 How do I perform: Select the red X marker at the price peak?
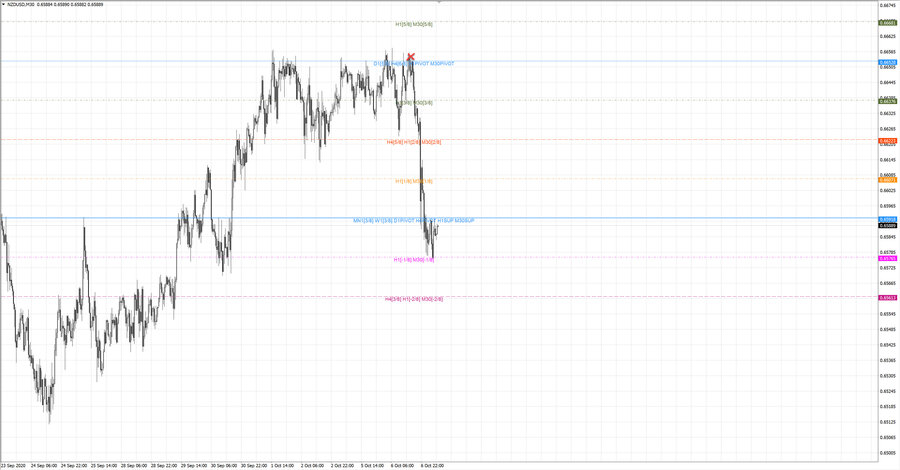pos(410,56)
